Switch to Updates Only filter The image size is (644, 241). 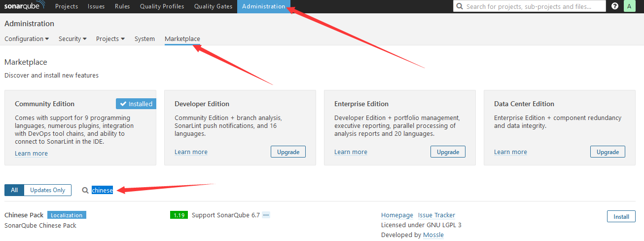pos(47,190)
